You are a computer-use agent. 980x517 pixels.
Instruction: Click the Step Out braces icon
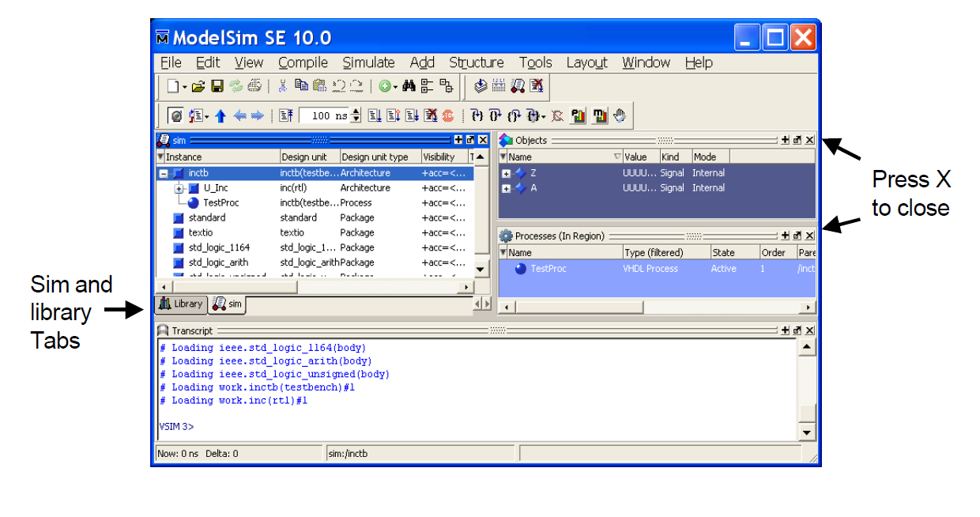tap(514, 115)
